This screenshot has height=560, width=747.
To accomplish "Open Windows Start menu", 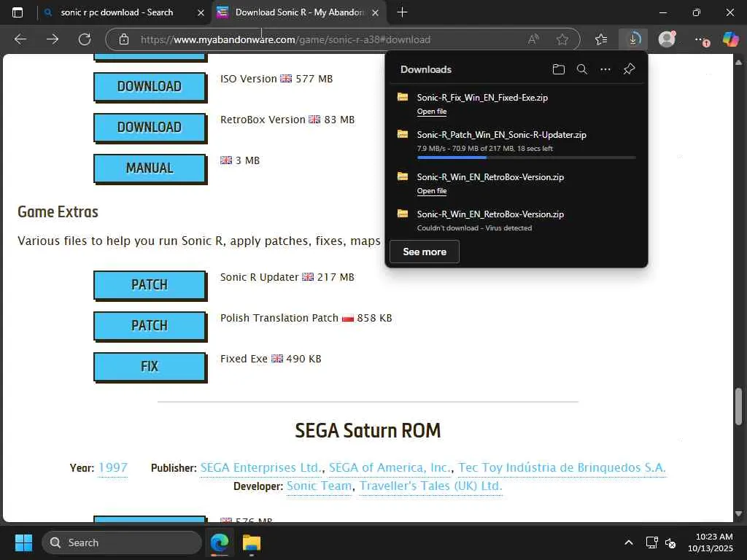I will 23,542.
